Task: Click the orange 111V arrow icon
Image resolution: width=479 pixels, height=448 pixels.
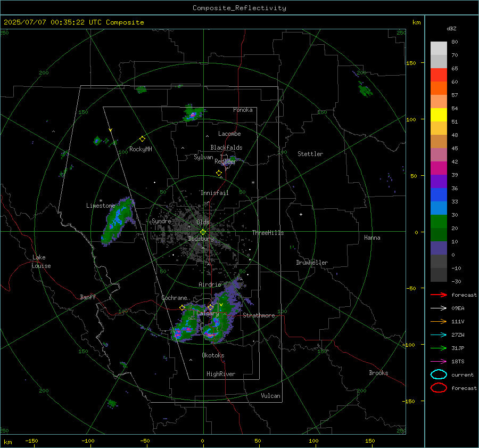Action: click(x=439, y=321)
